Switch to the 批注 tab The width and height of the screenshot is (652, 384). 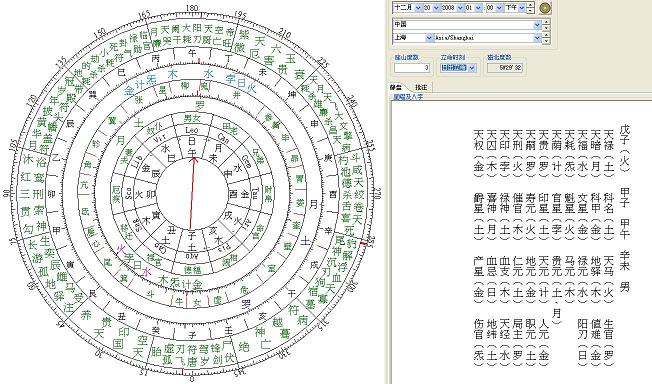click(421, 87)
